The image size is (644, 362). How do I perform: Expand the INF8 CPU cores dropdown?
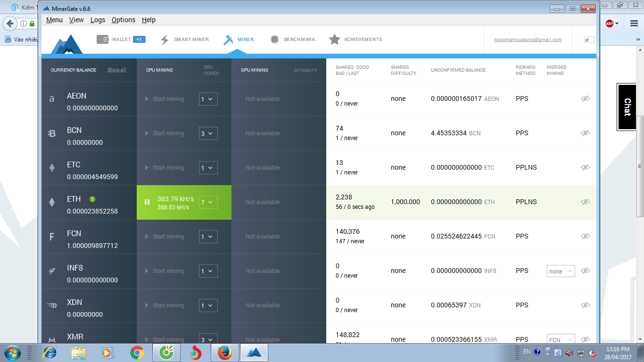coord(208,271)
